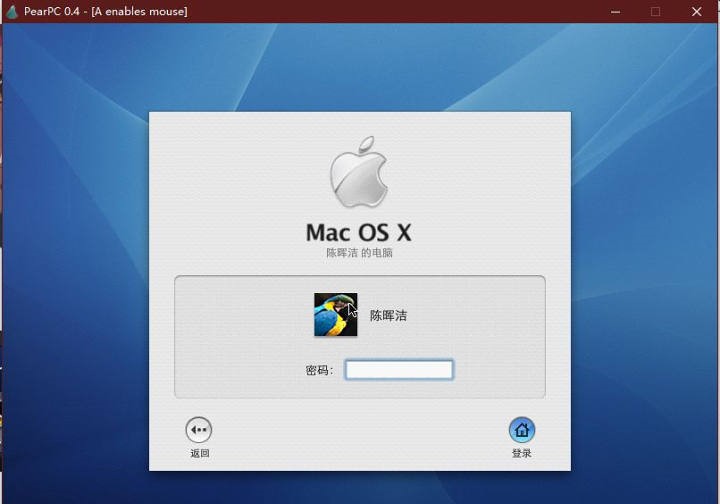Click the user name 陈晖洁 next to avatar

coord(388,315)
